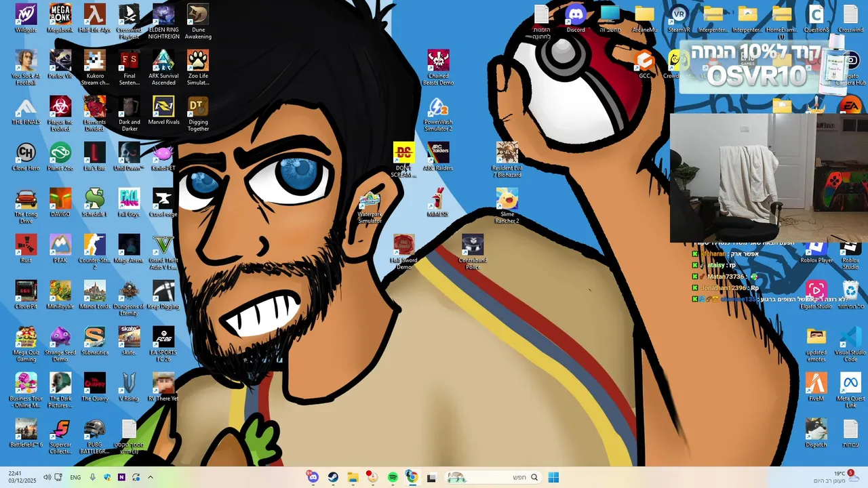The width and height of the screenshot is (868, 488).
Task: Open the Elgato Studio shortcut
Action: click(816, 296)
